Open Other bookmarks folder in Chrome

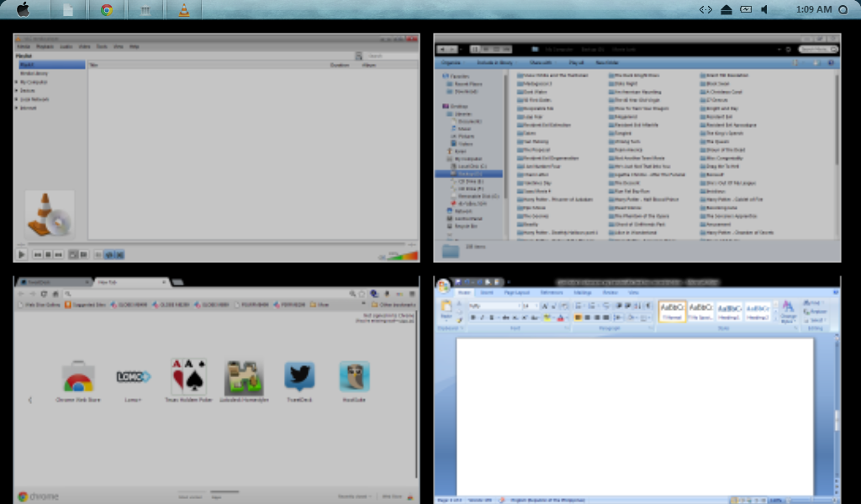click(x=394, y=304)
